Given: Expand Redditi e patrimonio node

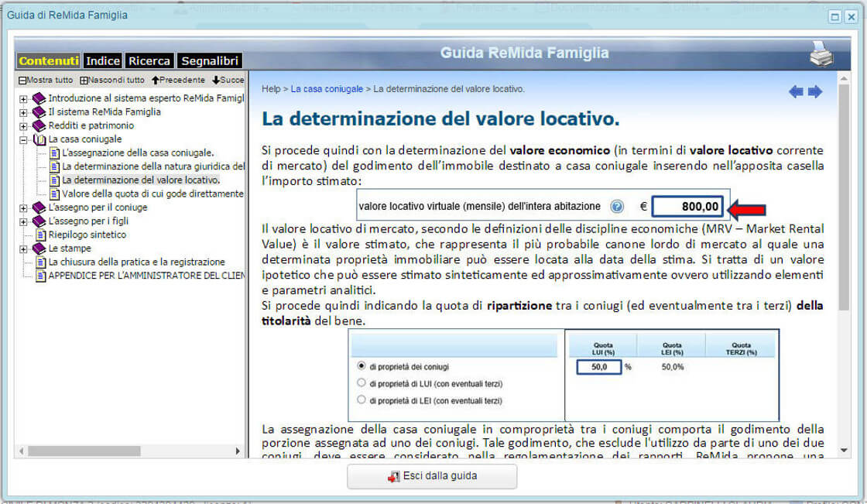Looking at the screenshot, I should coord(23,126).
